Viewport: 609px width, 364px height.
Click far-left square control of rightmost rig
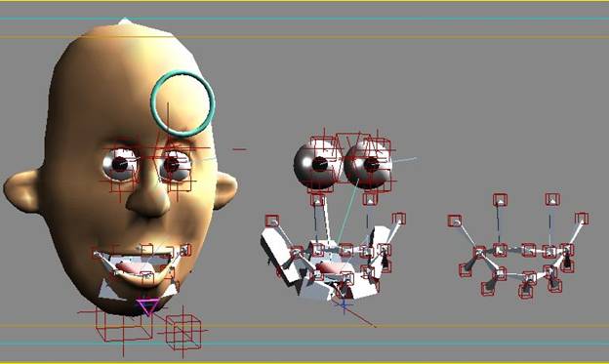coord(455,222)
